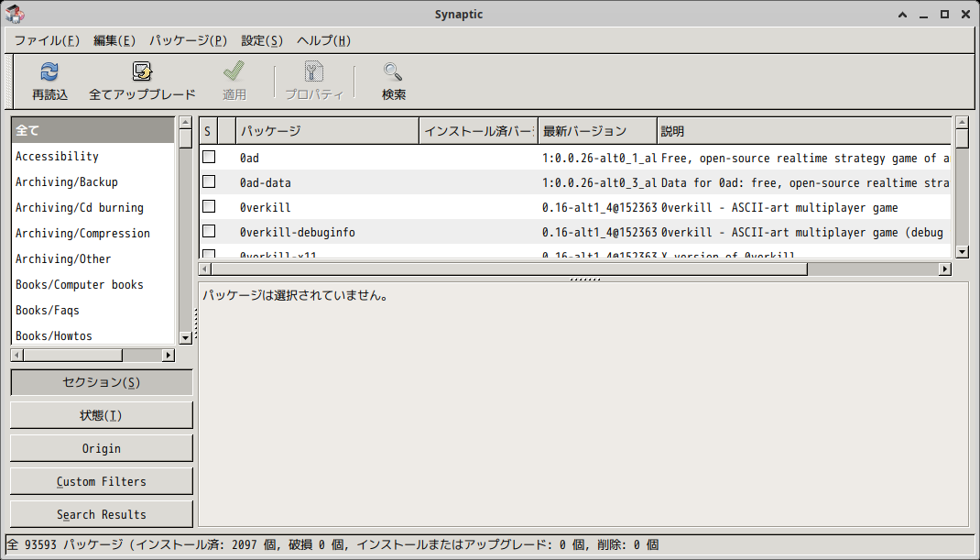
Task: Click package list horizontal scrollbar right arrow
Action: [945, 269]
